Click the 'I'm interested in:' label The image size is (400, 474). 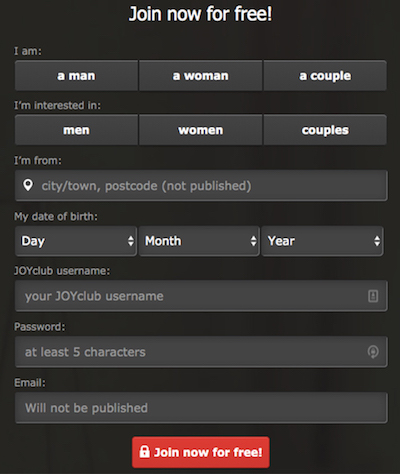[57, 105]
